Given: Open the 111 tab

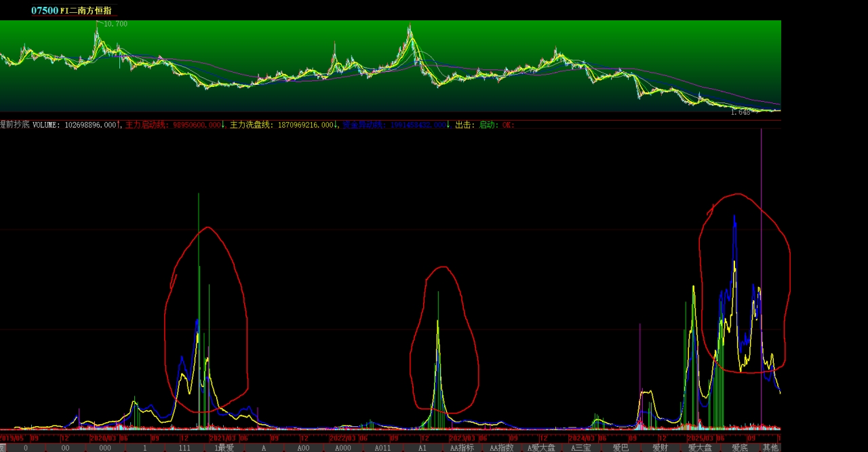Looking at the screenshot, I should point(184,448).
